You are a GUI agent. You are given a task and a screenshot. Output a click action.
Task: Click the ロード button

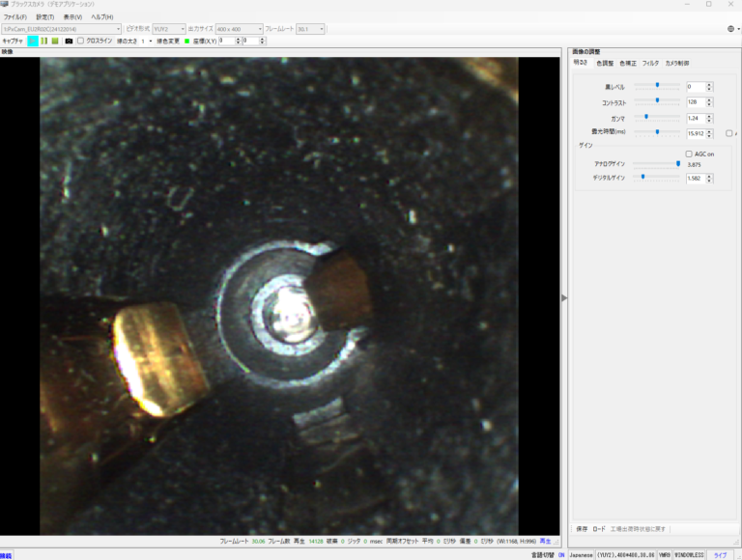(599, 529)
